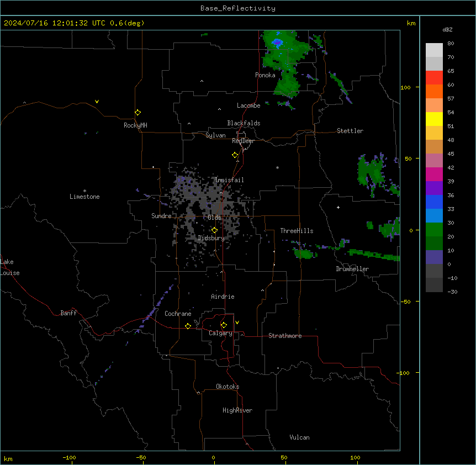Click the Lake Louise label

(10, 267)
